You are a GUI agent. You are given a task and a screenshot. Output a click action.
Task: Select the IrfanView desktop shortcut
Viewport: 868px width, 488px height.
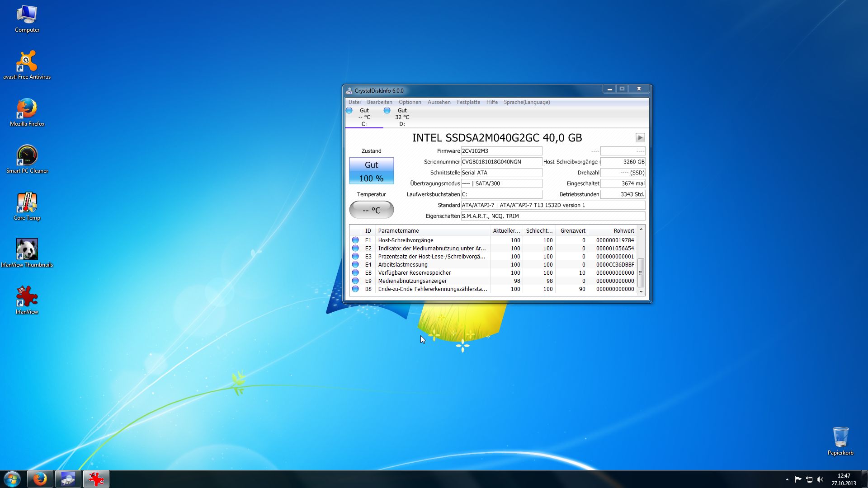click(27, 300)
